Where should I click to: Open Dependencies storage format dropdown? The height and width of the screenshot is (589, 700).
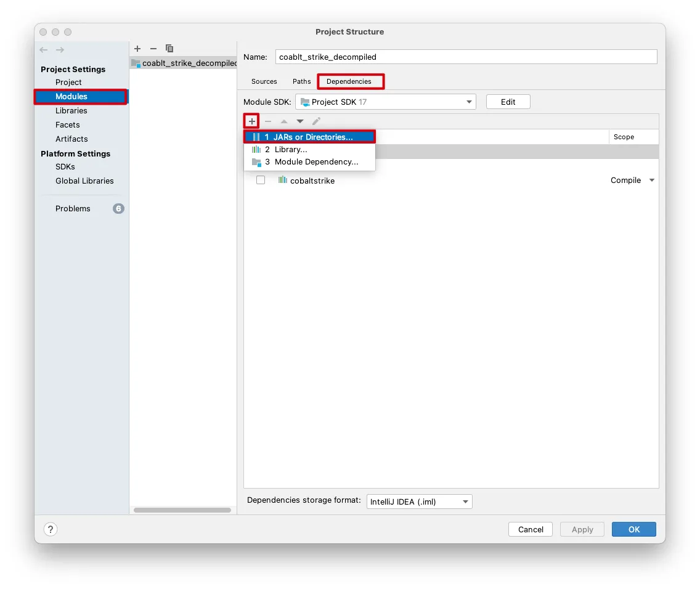[x=419, y=502]
